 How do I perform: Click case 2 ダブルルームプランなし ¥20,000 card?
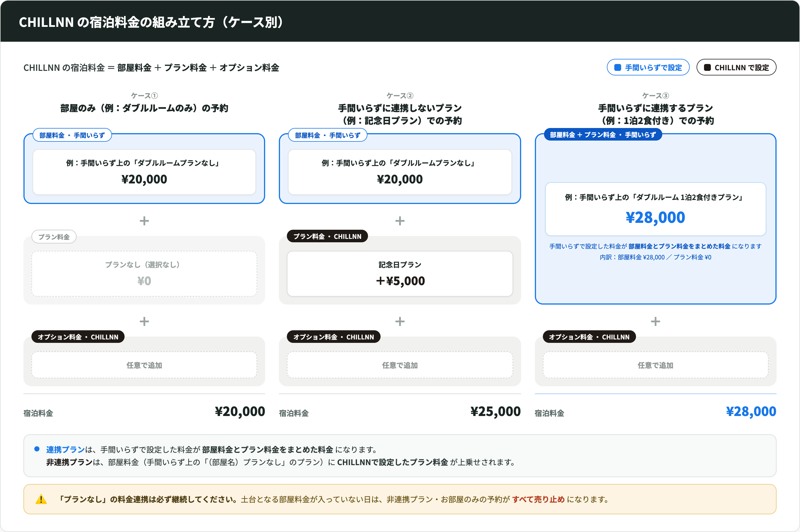[x=400, y=172]
